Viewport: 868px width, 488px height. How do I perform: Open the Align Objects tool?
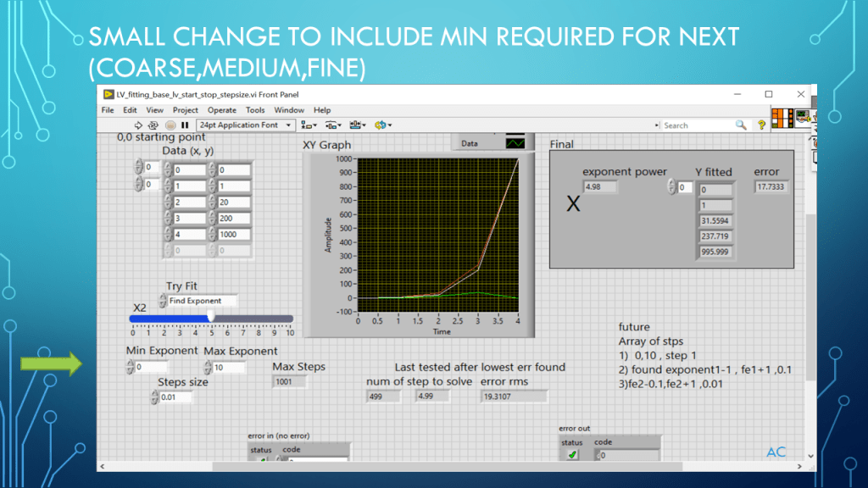point(307,125)
